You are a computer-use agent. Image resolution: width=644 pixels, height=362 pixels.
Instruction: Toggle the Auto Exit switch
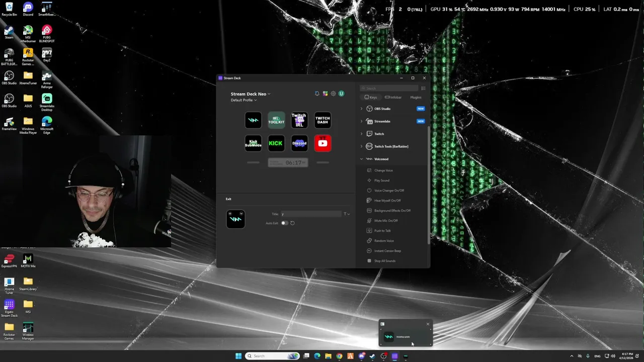(x=284, y=223)
